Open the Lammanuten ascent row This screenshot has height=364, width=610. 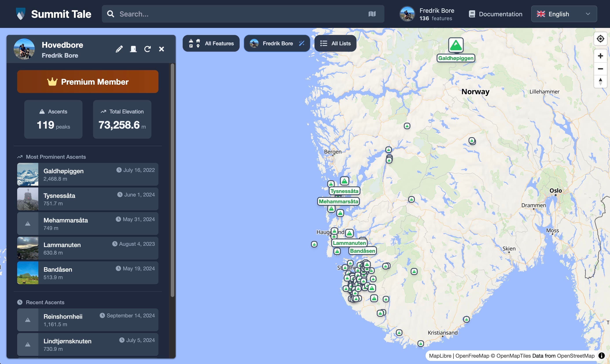tap(88, 248)
